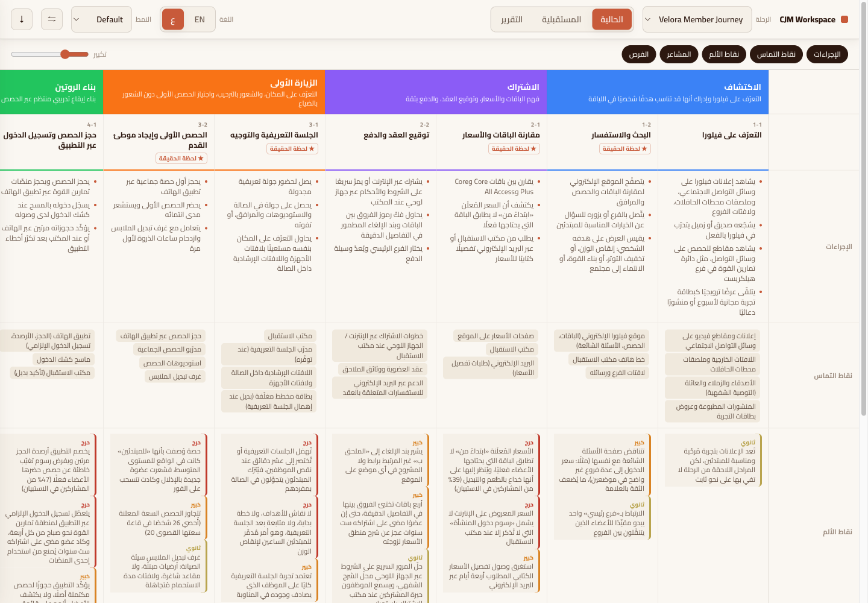Viewport: 868px width, 603px height.
Task: Click the بطاقة مخطط مغلّفة chip
Action: coord(269,402)
